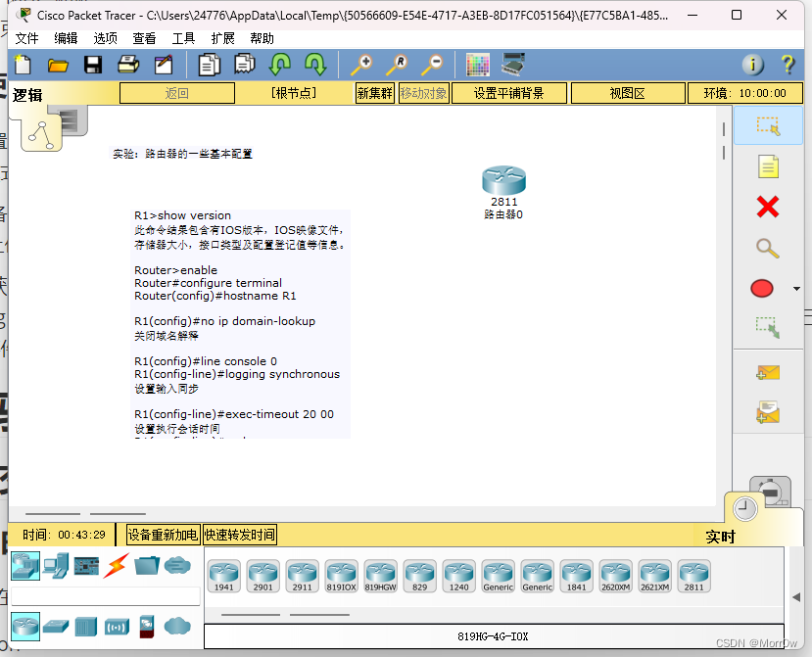Click the New file toolbar icon
Viewport: 812px width, 657px height.
click(x=23, y=66)
